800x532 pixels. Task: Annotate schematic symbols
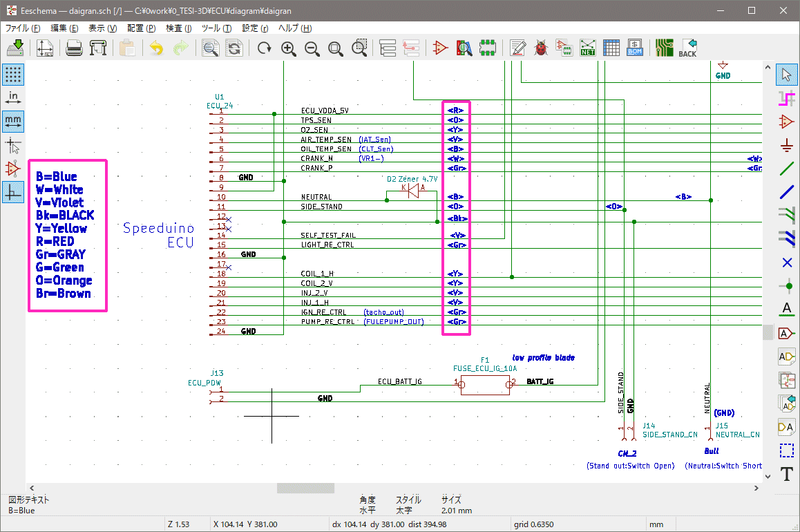[517, 48]
